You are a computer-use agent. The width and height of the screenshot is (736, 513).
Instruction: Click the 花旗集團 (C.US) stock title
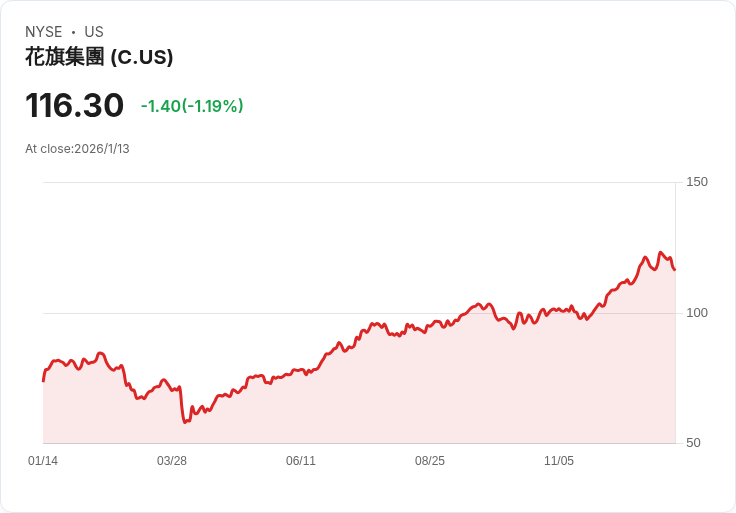point(99,57)
